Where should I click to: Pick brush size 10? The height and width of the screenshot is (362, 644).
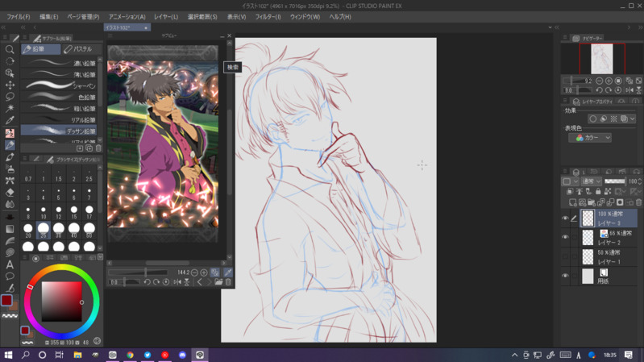pyautogui.click(x=44, y=212)
